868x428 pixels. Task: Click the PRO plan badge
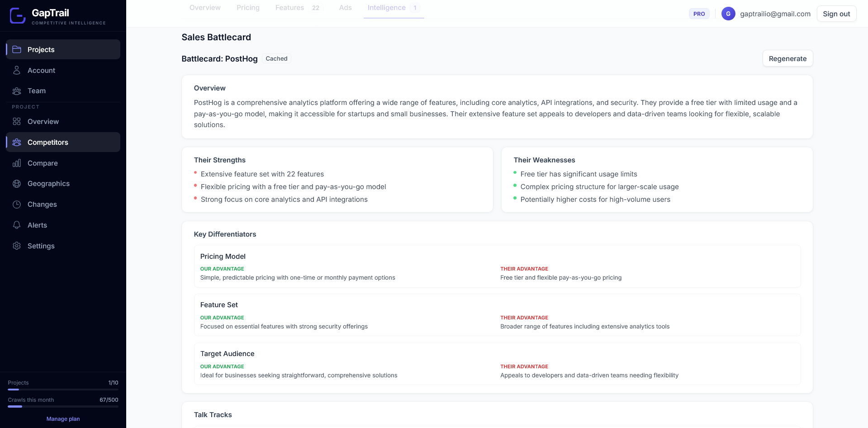tap(699, 14)
